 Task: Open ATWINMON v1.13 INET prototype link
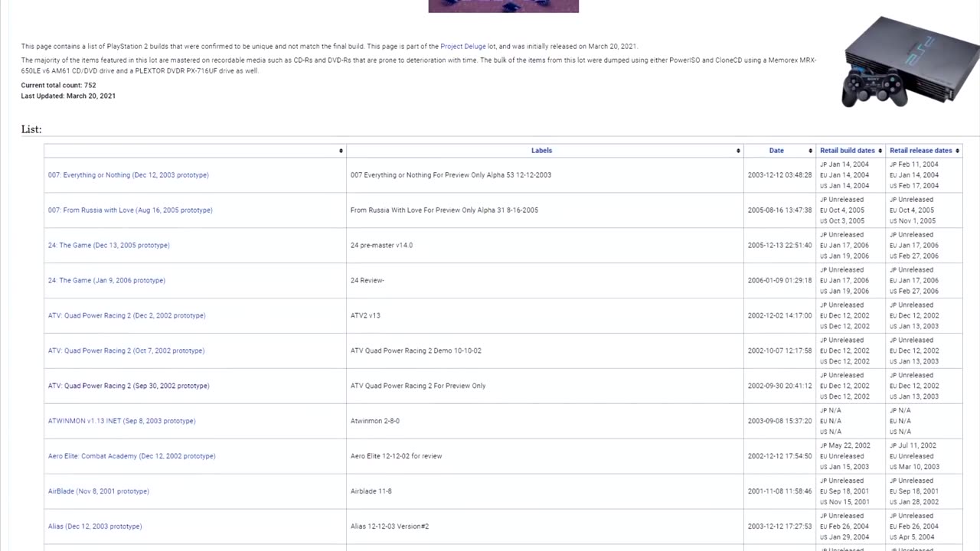tap(122, 421)
